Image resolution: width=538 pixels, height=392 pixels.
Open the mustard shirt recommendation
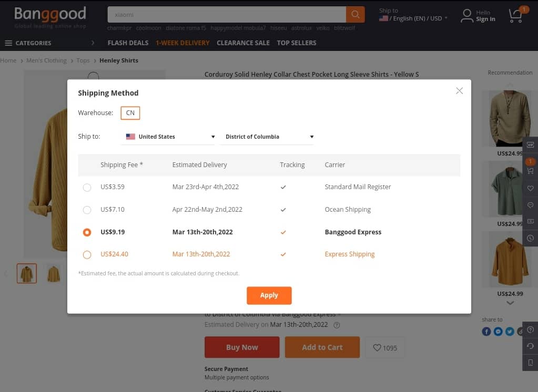point(509,259)
